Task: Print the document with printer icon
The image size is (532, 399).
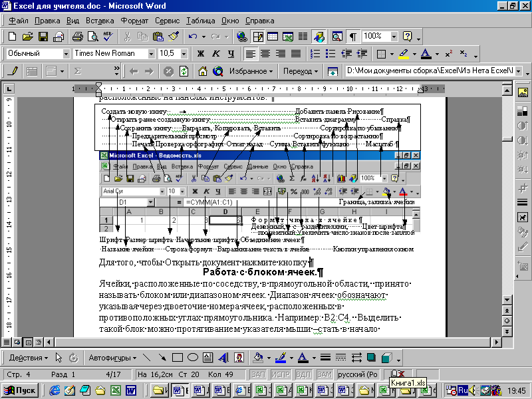Action: tap(77, 37)
